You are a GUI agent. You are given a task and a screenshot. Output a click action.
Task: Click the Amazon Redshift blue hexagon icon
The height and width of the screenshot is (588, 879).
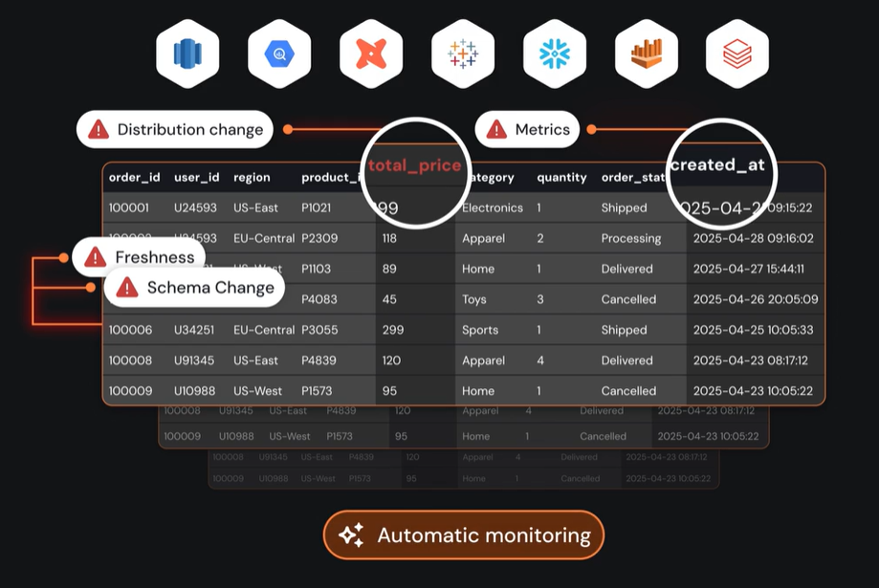(x=187, y=54)
